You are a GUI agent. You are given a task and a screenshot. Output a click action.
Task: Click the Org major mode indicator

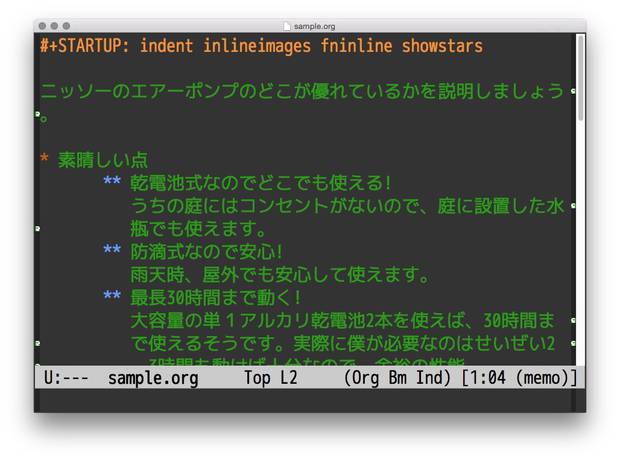[363, 378]
